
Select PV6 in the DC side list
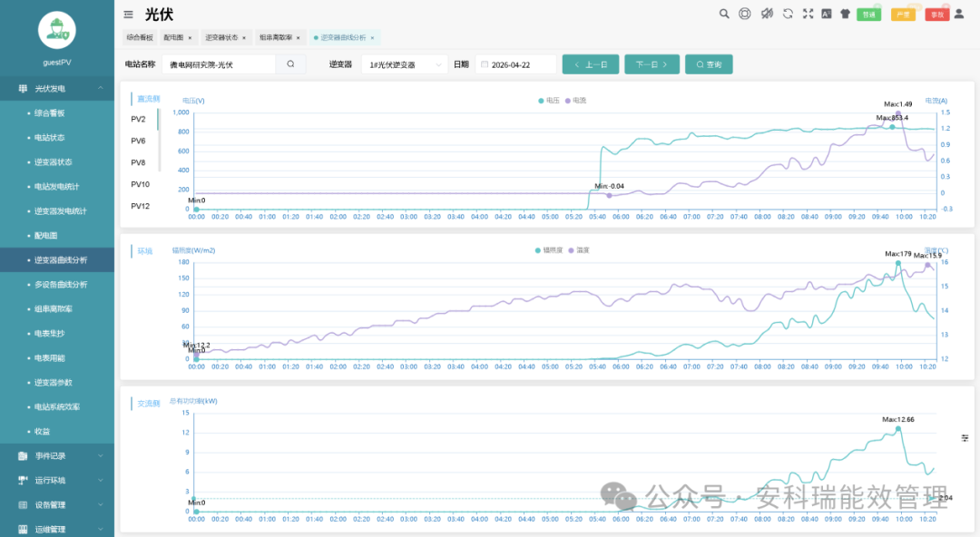pos(138,141)
